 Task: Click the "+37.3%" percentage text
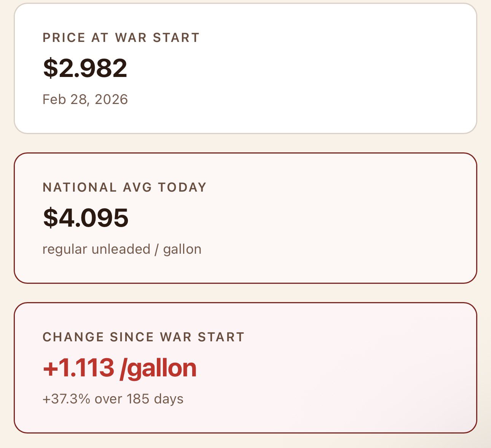click(67, 399)
